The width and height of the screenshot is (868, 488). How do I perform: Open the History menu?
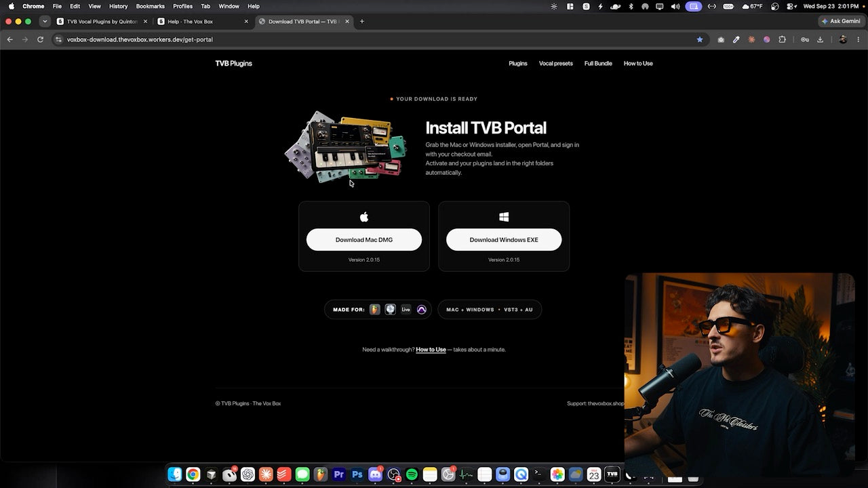pyautogui.click(x=119, y=6)
